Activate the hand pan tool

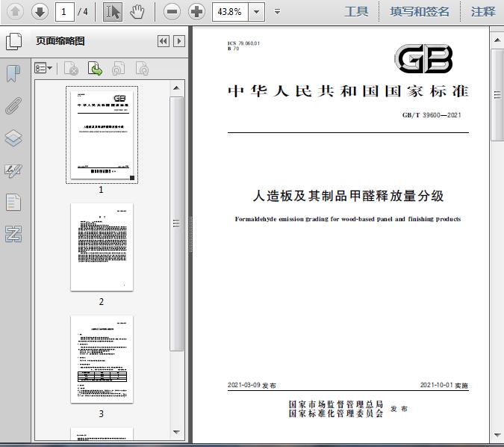tap(137, 12)
